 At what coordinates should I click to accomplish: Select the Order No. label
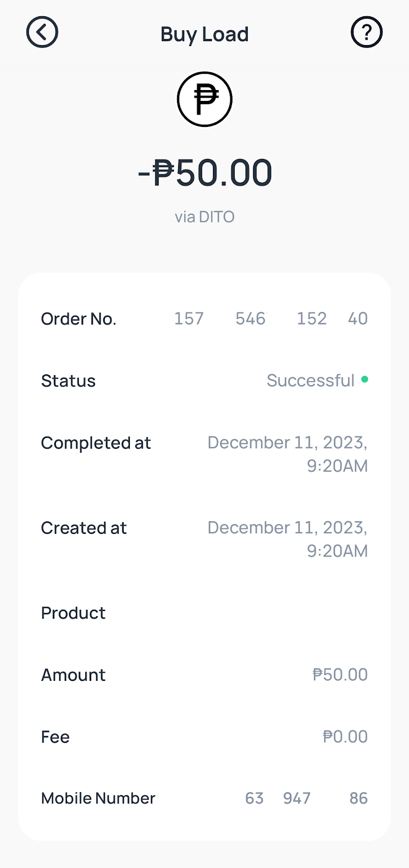pos(79,319)
